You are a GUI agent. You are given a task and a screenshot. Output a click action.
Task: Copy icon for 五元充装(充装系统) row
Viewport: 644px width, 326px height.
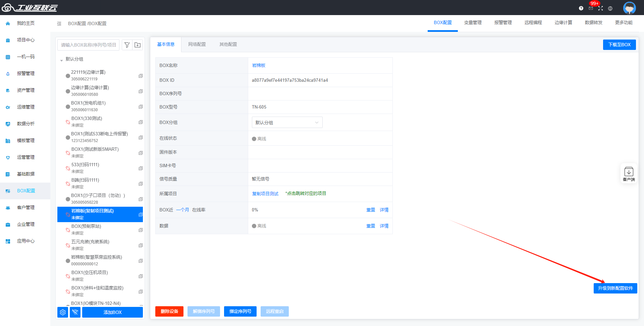(x=141, y=246)
